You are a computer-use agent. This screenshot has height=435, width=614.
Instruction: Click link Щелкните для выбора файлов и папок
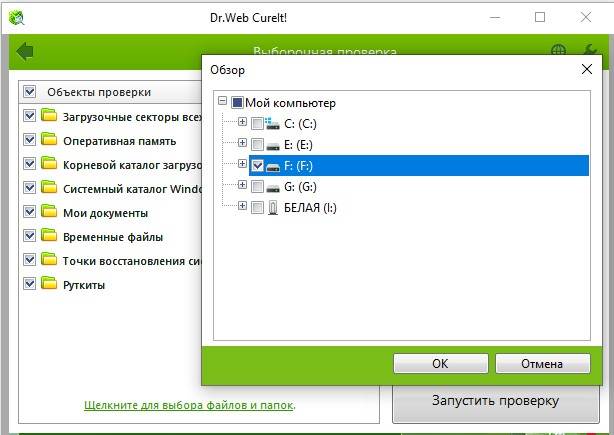pyautogui.click(x=189, y=405)
